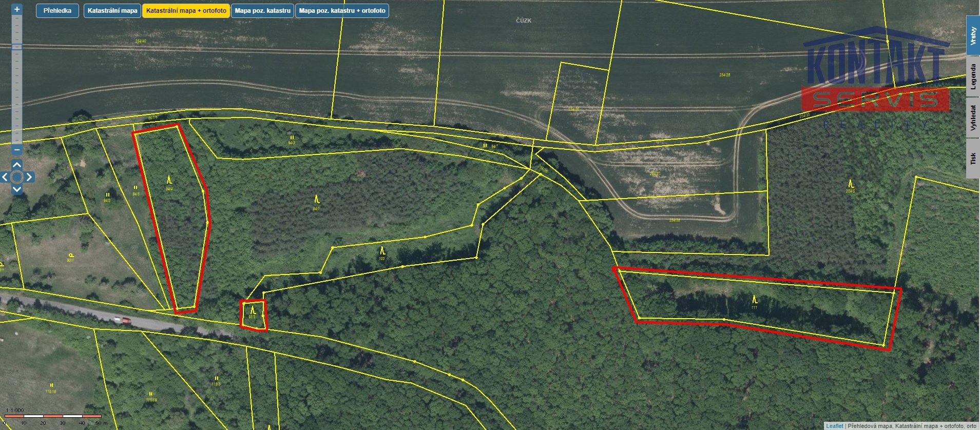Screen dimensions: 980x430
Task: Zoom out with the minus button
Action: tap(17, 150)
